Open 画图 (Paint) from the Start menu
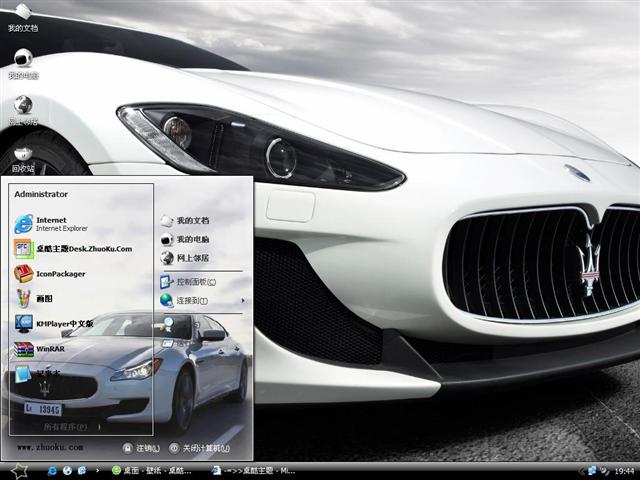Viewport: 640px width, 480px height. pyautogui.click(x=43, y=298)
